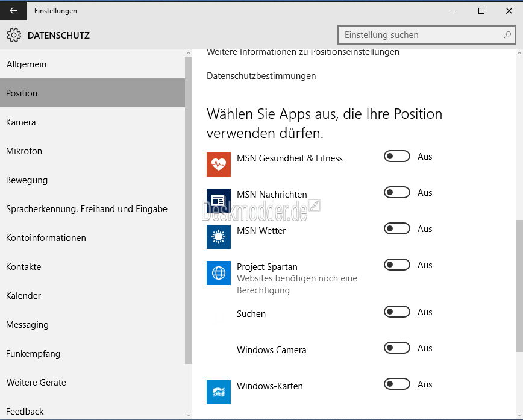The image size is (523, 420).
Task: Click the Windows-Karten app name
Action: point(270,386)
